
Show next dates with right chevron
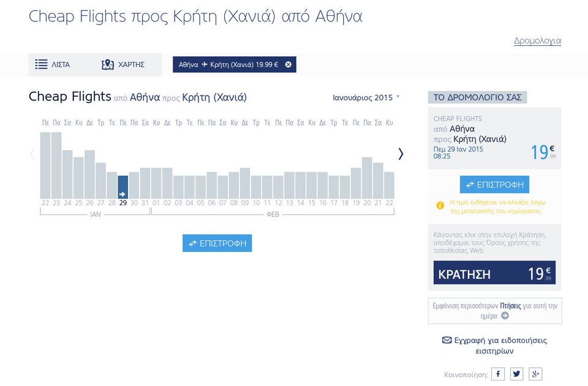tap(401, 154)
